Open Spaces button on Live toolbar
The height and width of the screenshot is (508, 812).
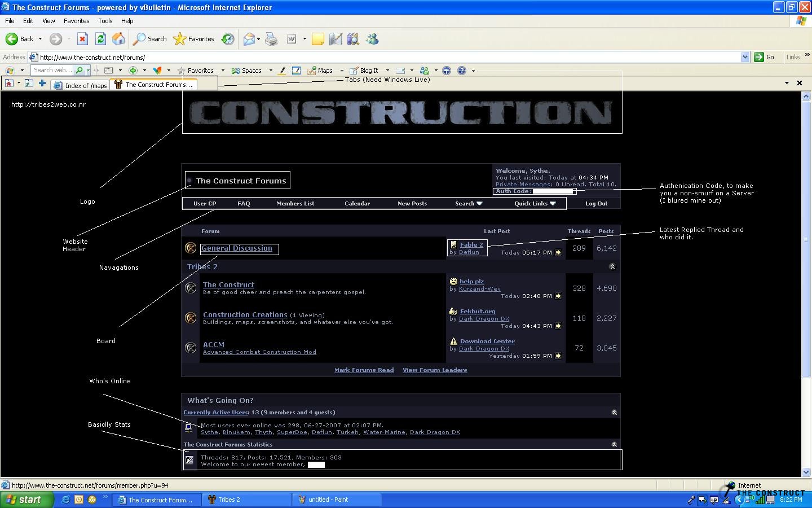pos(246,71)
